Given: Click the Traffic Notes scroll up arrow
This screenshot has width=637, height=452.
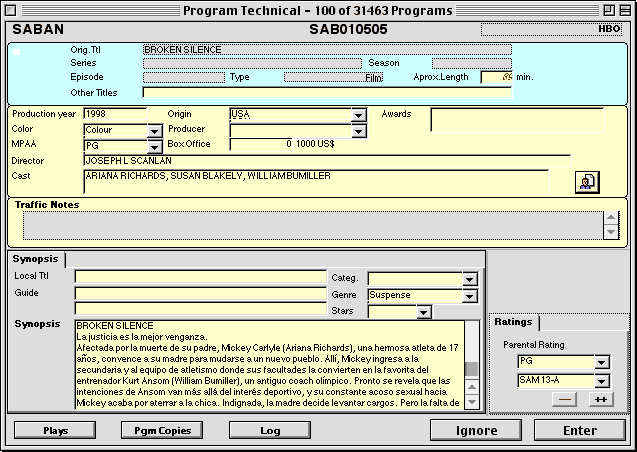Looking at the screenshot, I should pyautogui.click(x=611, y=217).
